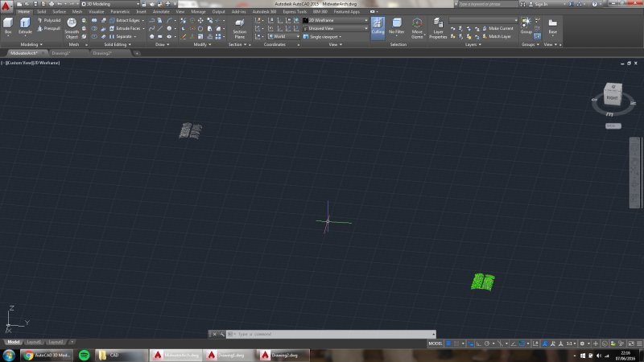
Task: Open the Annotate ribbon tab
Action: click(163, 12)
